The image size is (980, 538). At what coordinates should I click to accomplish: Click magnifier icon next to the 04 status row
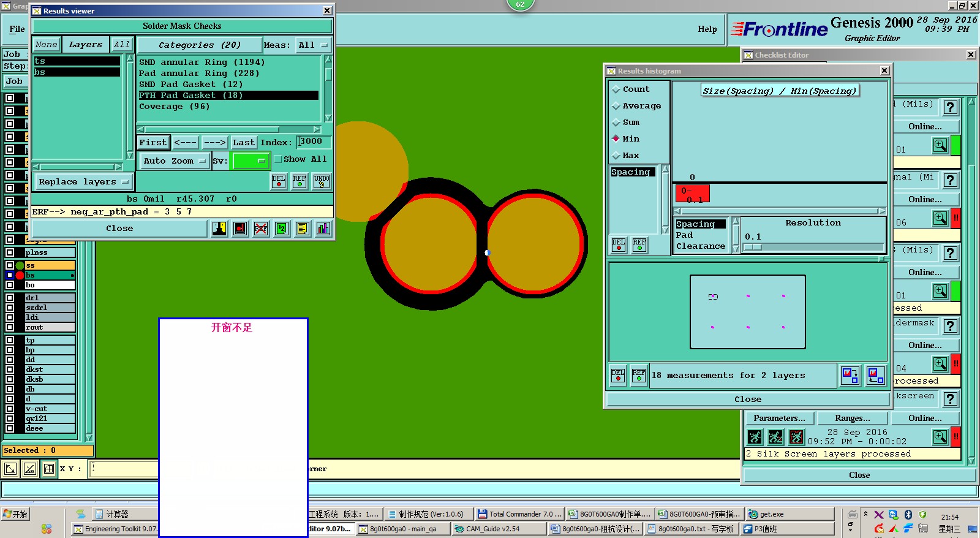(940, 364)
